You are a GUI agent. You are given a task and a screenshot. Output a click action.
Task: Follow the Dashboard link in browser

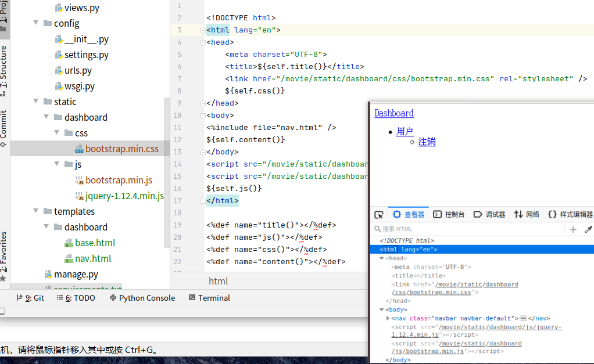pyautogui.click(x=394, y=113)
